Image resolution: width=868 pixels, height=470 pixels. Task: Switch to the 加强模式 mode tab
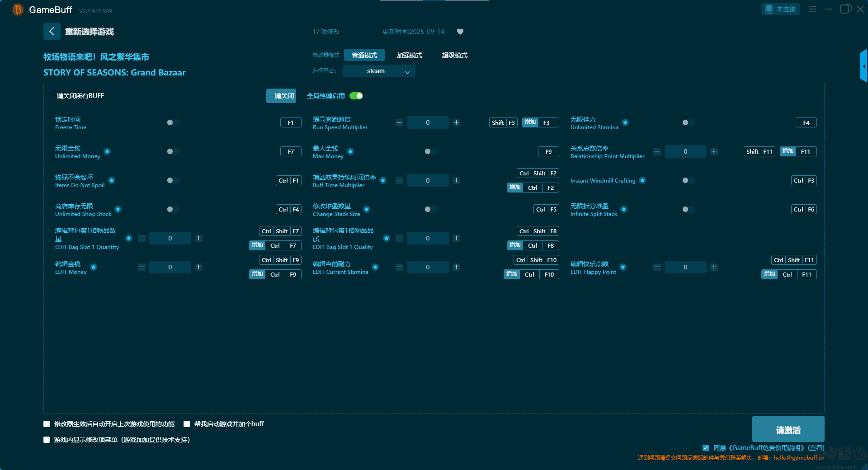[410, 55]
